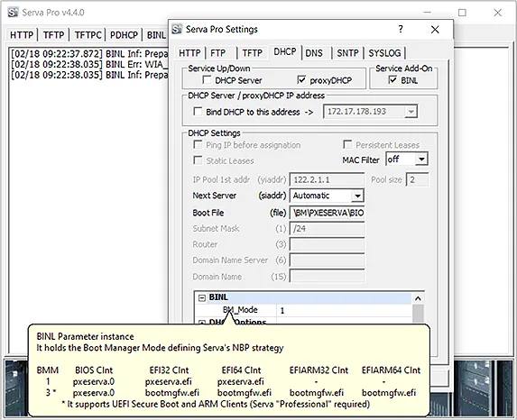Viewport: 517px width, 420px height.
Task: Edit the BM_Mode value 1
Action: click(x=345, y=310)
